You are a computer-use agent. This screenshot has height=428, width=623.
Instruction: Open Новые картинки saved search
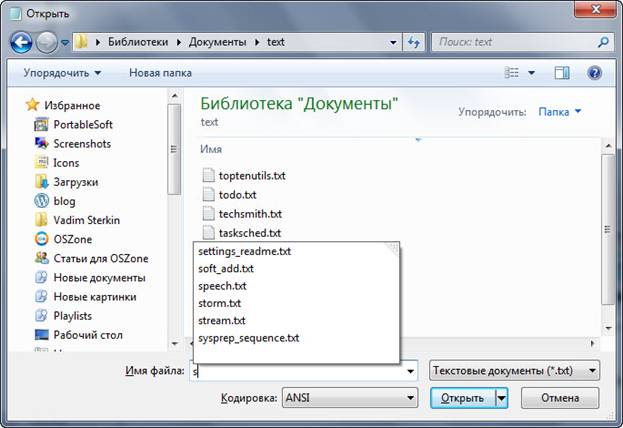coord(95,296)
